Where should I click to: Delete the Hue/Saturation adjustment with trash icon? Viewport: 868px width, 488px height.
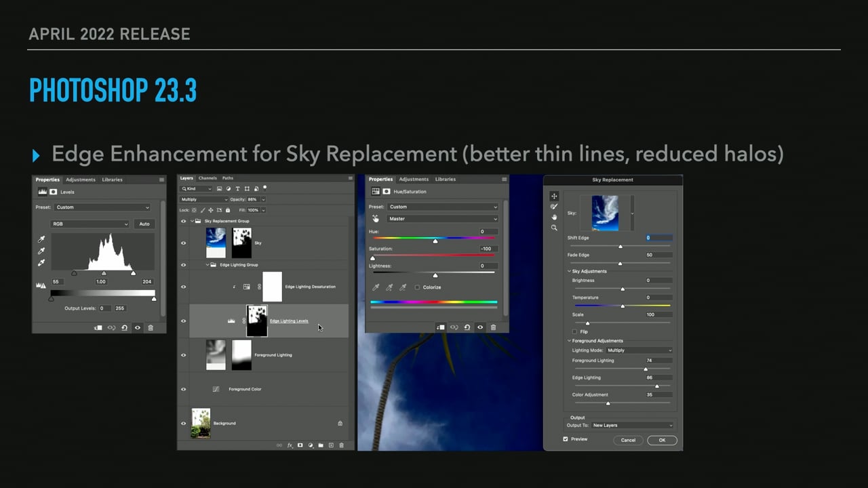pos(493,327)
